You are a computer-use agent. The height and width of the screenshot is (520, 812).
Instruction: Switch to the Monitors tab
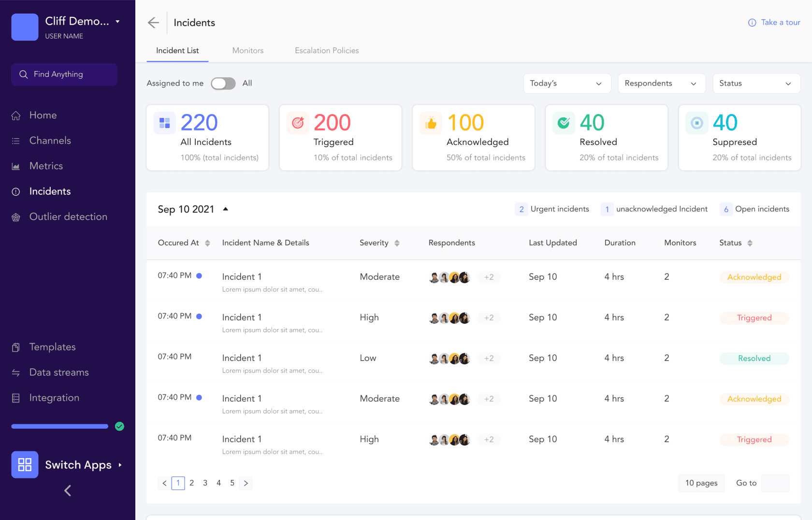click(248, 51)
